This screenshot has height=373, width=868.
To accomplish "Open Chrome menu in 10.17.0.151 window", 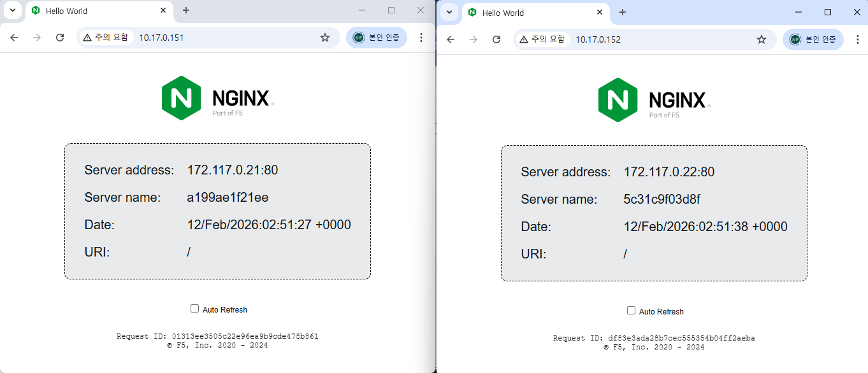I will (421, 38).
